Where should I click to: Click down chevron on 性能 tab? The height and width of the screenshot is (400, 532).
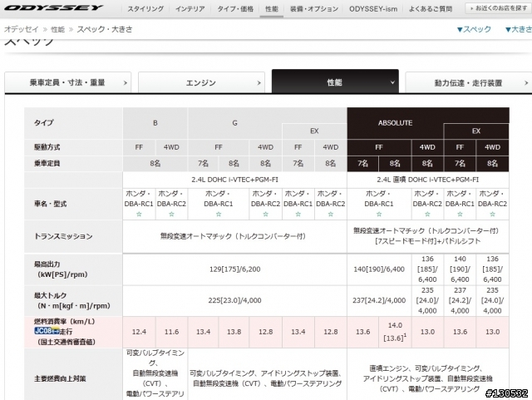click(392, 82)
